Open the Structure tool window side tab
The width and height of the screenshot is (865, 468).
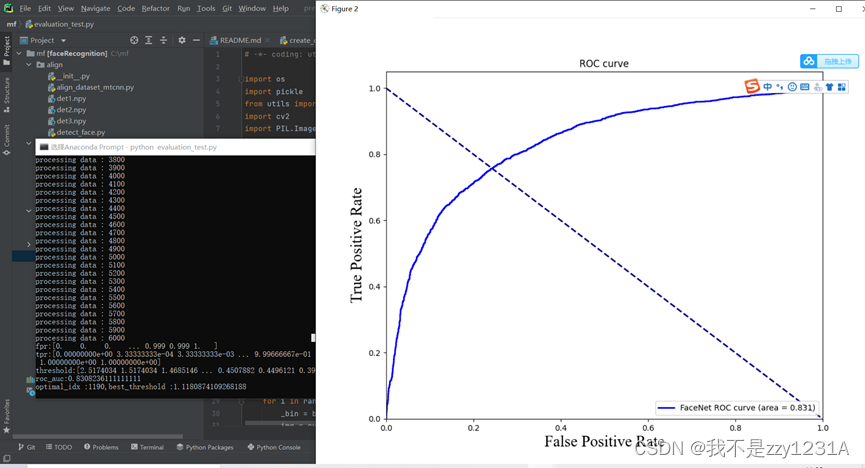(x=7, y=95)
